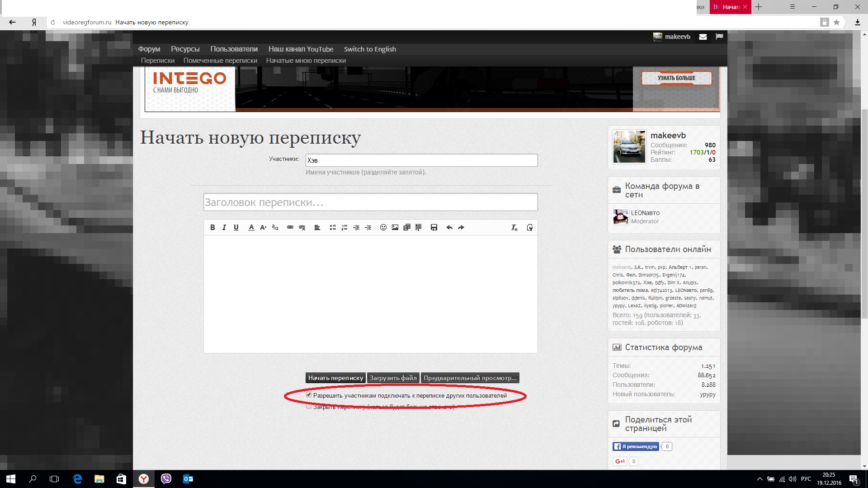This screenshot has width=868, height=488.
Task: Click the remove formatting icon
Action: (514, 228)
